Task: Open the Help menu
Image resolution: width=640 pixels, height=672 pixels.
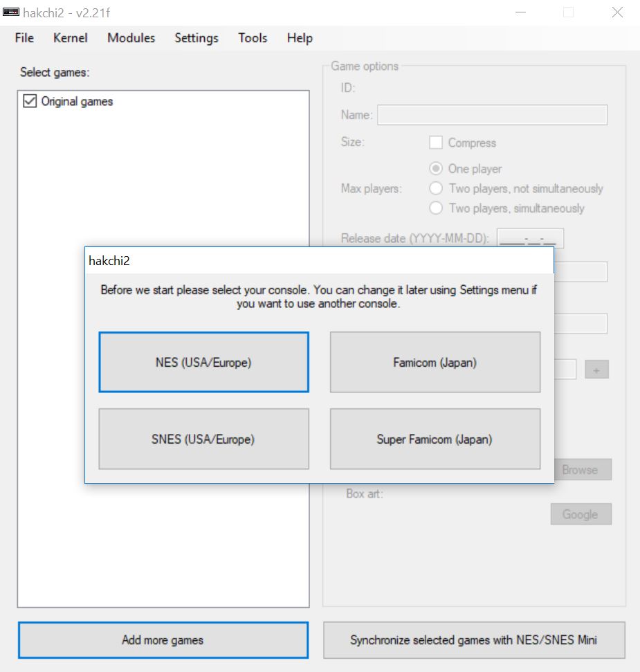Action: [300, 38]
